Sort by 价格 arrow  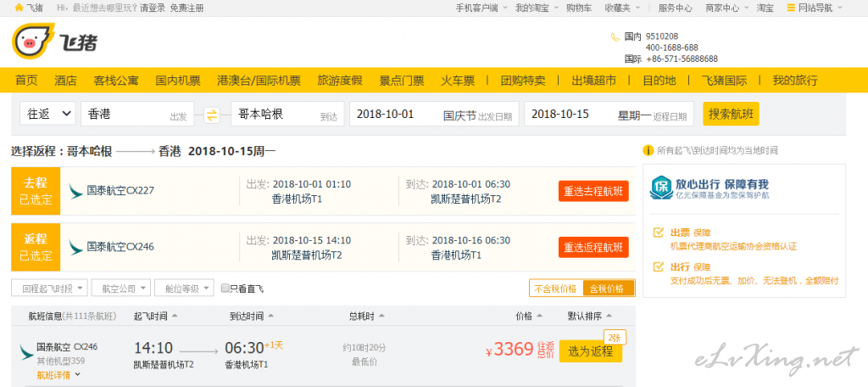539,316
